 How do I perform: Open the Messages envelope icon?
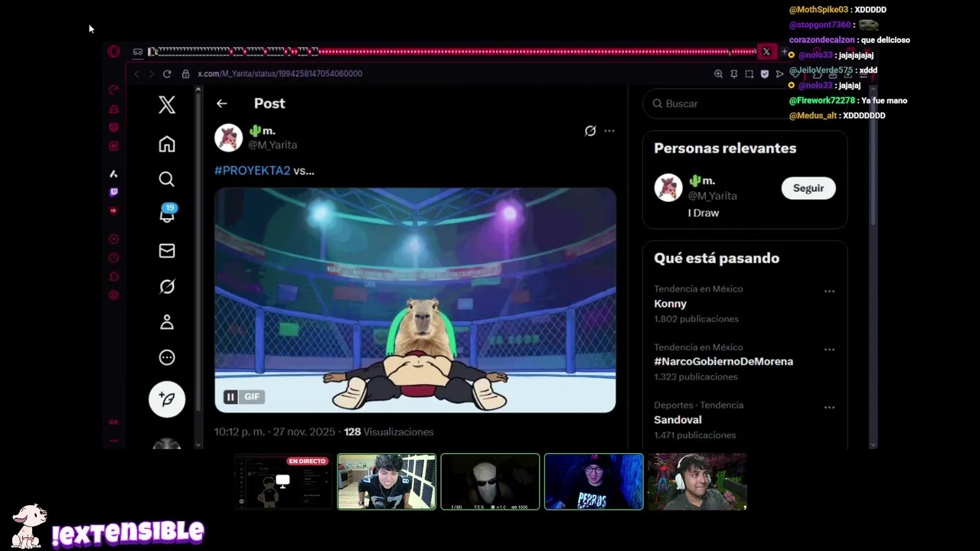167,250
